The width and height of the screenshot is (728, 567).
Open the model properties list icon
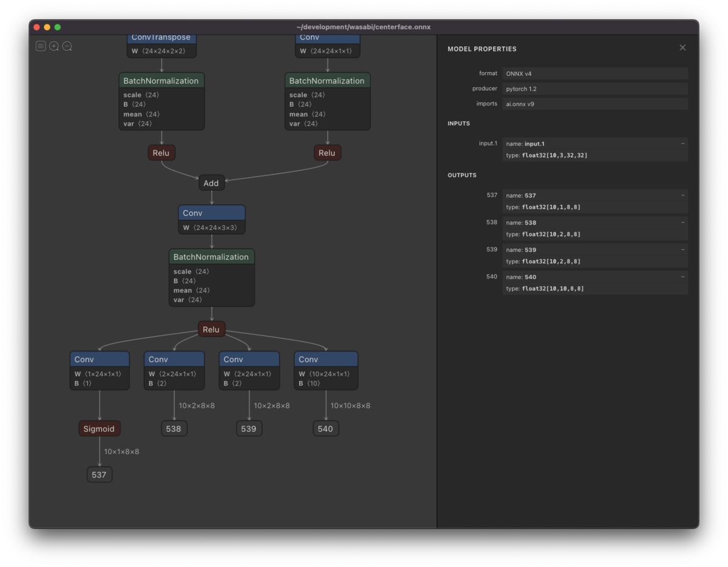click(41, 46)
